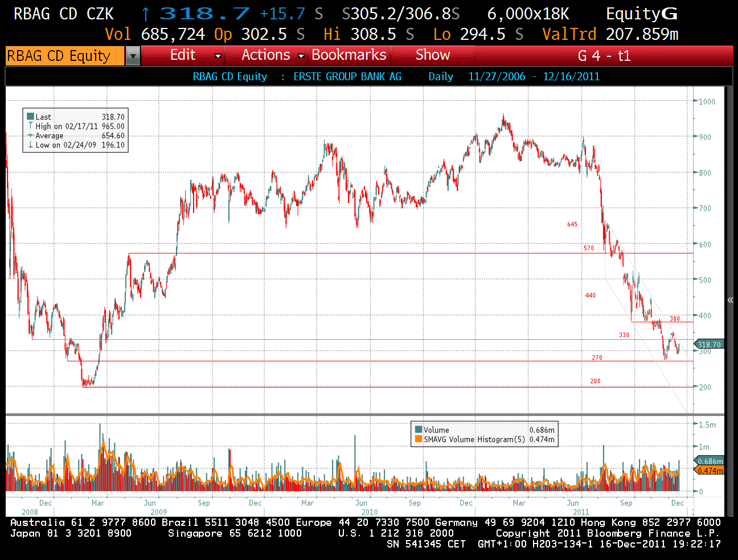The height and width of the screenshot is (560, 738).
Task: Click the 1000 price axis label
Action: click(x=707, y=102)
